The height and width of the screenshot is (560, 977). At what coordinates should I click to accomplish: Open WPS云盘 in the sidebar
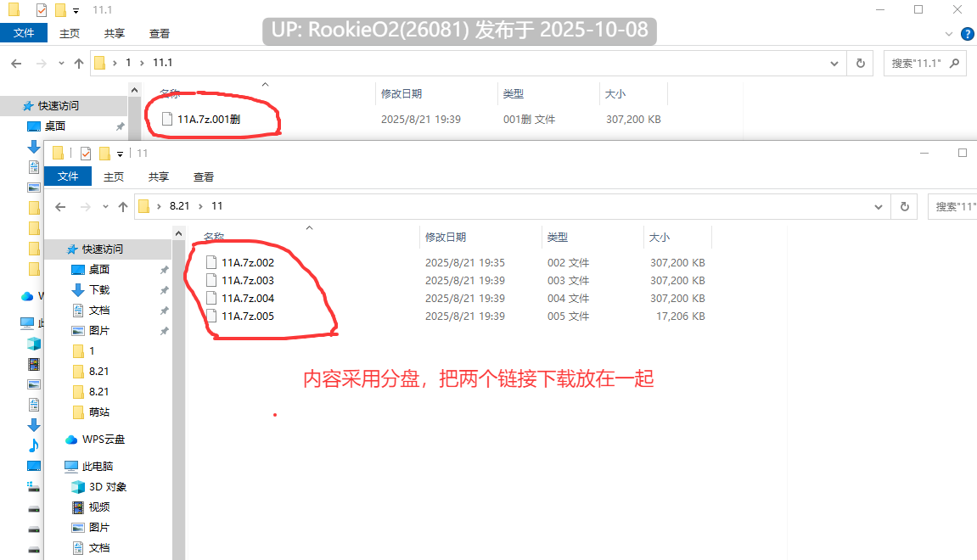(104, 440)
